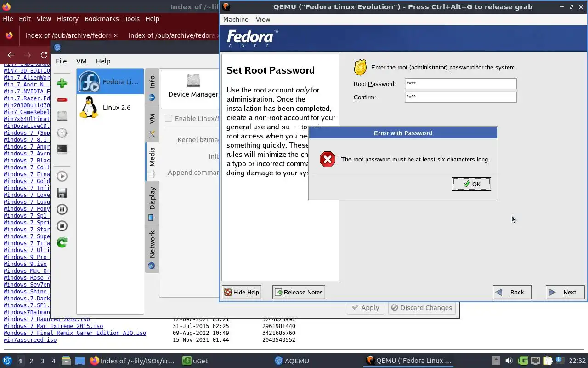Open win7asscreed.iso link in Firefox

[30, 340]
